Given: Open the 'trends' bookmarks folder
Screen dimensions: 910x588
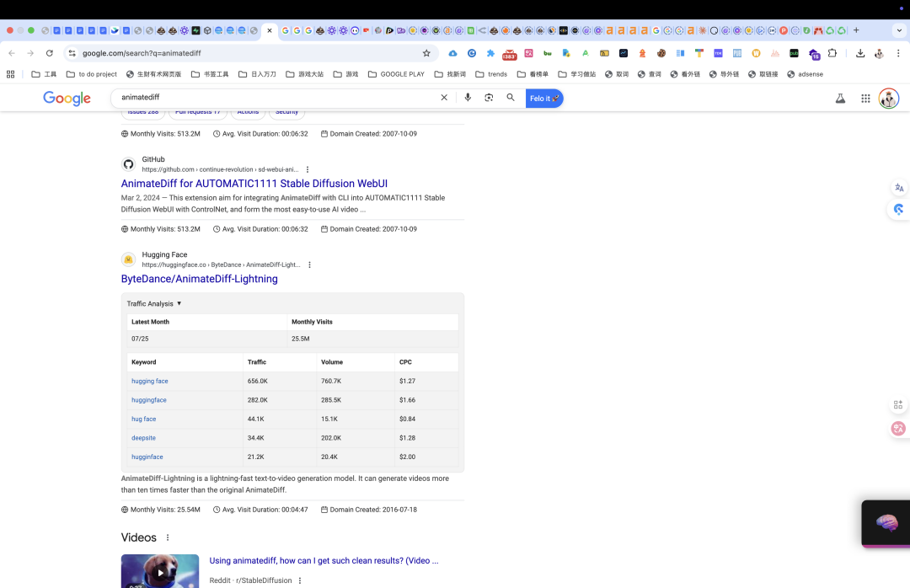Looking at the screenshot, I should (x=491, y=74).
